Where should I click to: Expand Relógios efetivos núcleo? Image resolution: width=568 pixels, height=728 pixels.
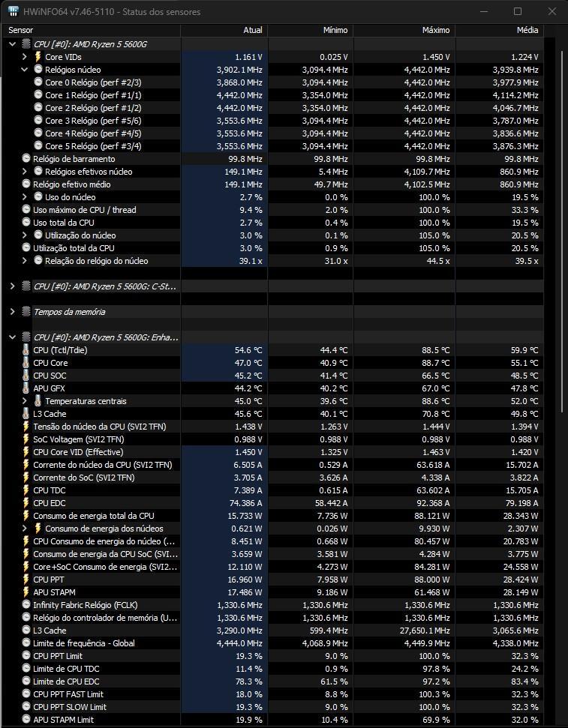(x=24, y=172)
